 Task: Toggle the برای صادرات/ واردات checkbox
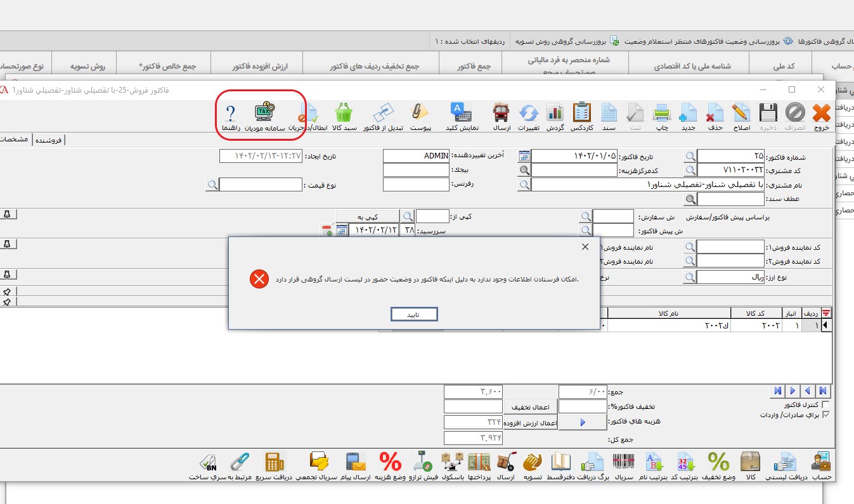[x=825, y=415]
